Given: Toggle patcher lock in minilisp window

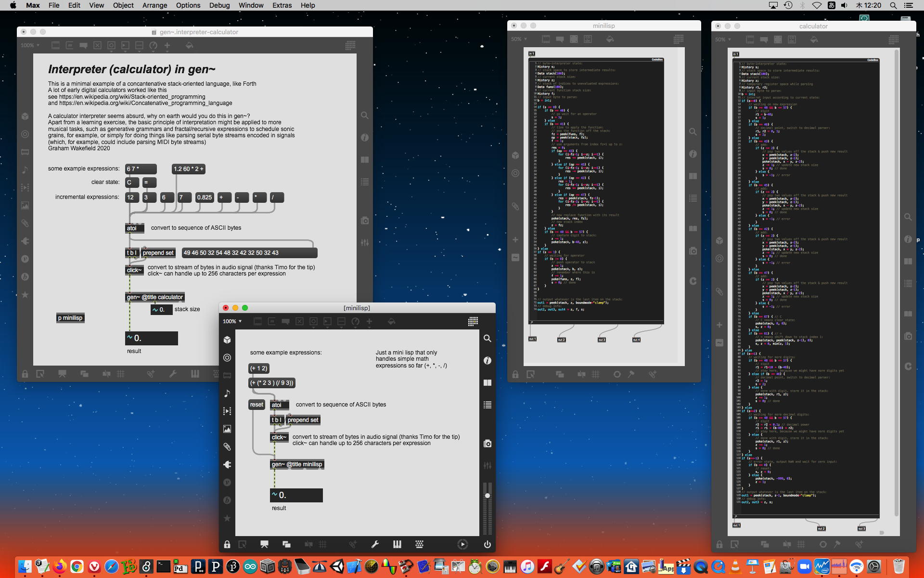Looking at the screenshot, I should (227, 544).
